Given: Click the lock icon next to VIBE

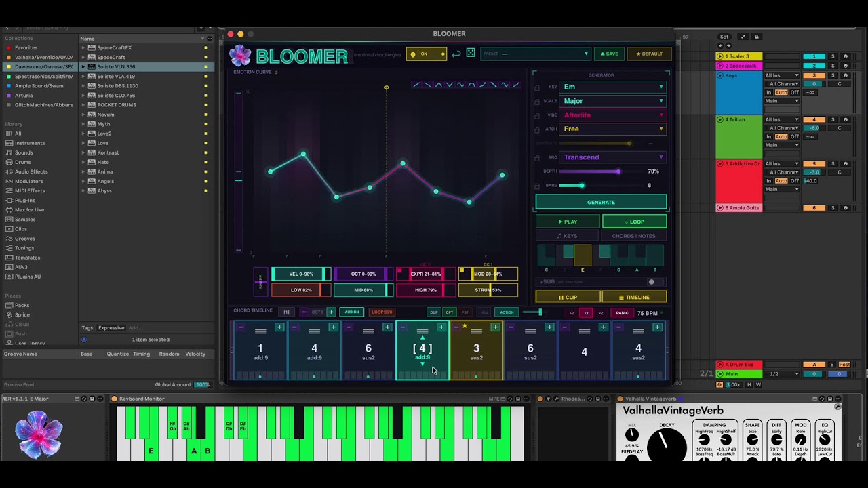Looking at the screenshot, I should click(x=538, y=115).
